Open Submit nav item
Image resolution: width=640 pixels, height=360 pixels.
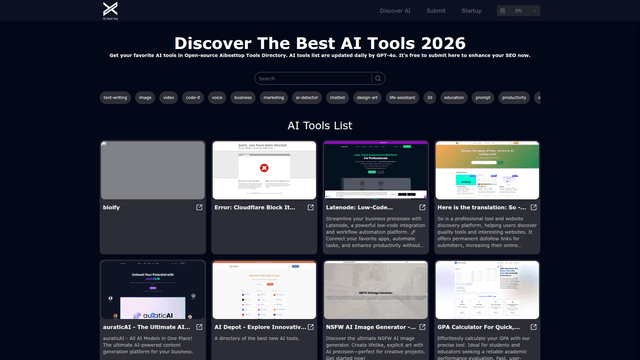pyautogui.click(x=436, y=11)
